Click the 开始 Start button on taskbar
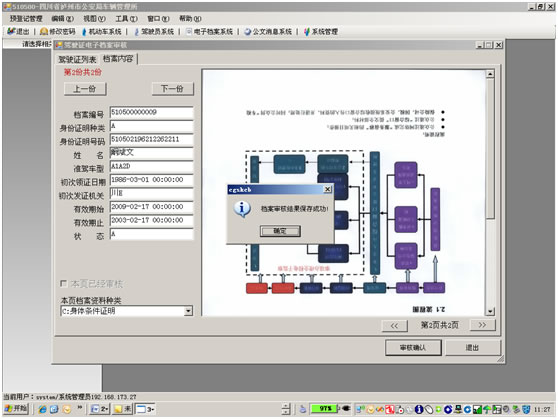 pyautogui.click(x=16, y=409)
